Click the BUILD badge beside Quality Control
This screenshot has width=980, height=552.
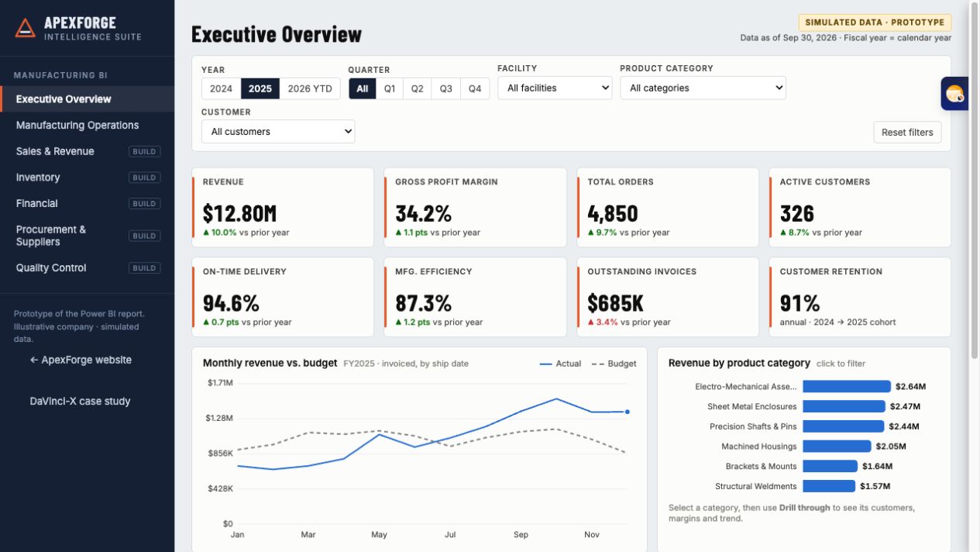(145, 268)
